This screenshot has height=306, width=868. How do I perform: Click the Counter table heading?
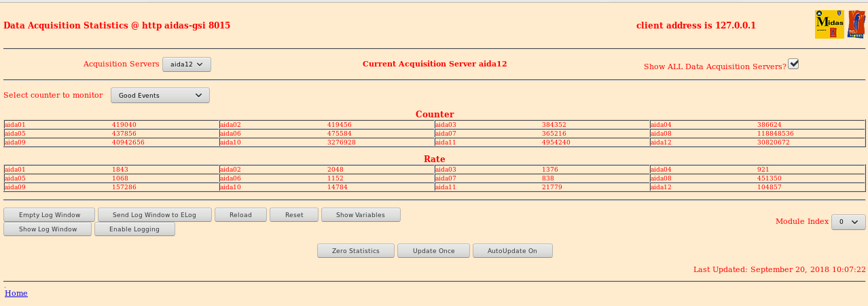click(x=435, y=114)
